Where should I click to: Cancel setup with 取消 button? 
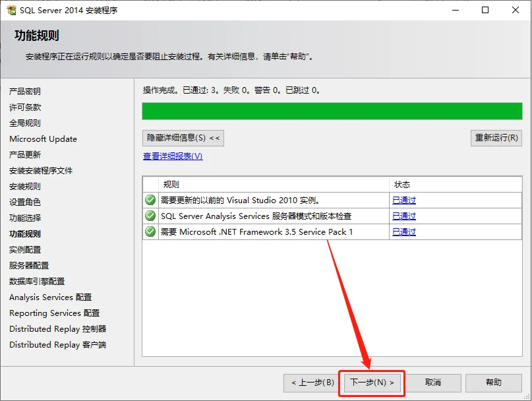click(x=433, y=383)
